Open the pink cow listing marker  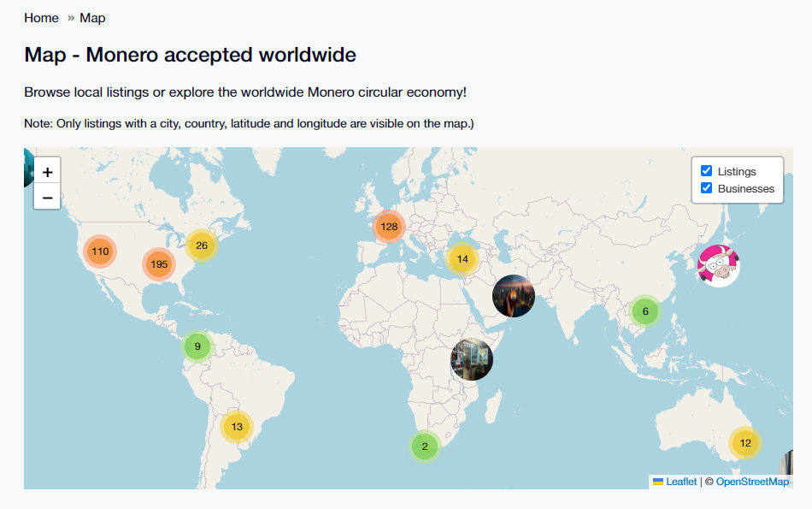(x=718, y=266)
